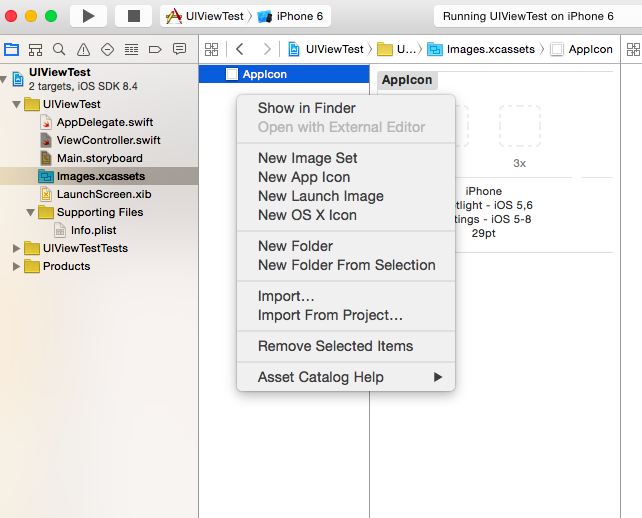The width and height of the screenshot is (642, 518).
Task: Go back with the left chevron
Action: (x=240, y=50)
